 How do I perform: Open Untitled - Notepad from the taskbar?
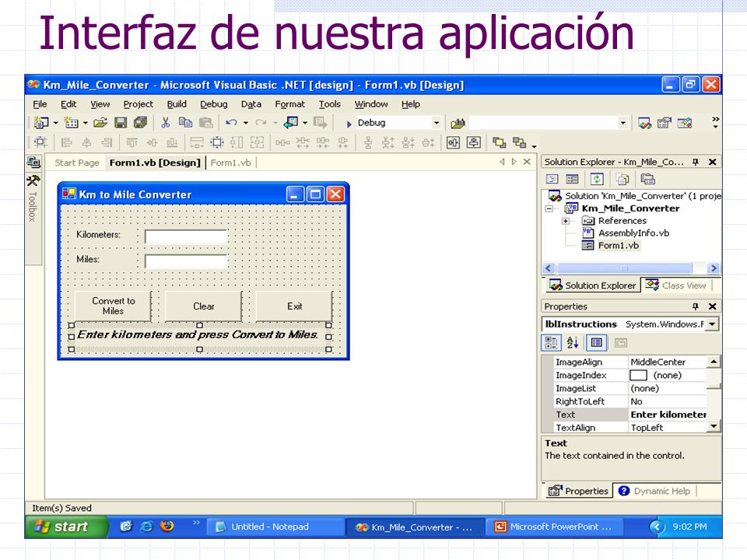(276, 527)
